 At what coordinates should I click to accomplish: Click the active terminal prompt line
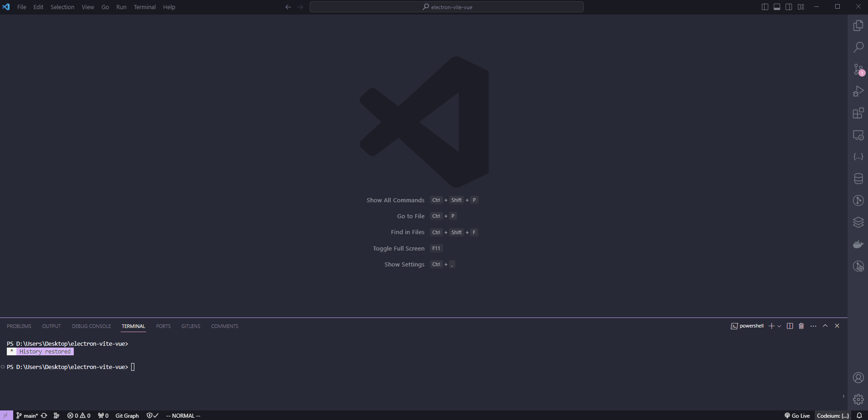point(71,367)
